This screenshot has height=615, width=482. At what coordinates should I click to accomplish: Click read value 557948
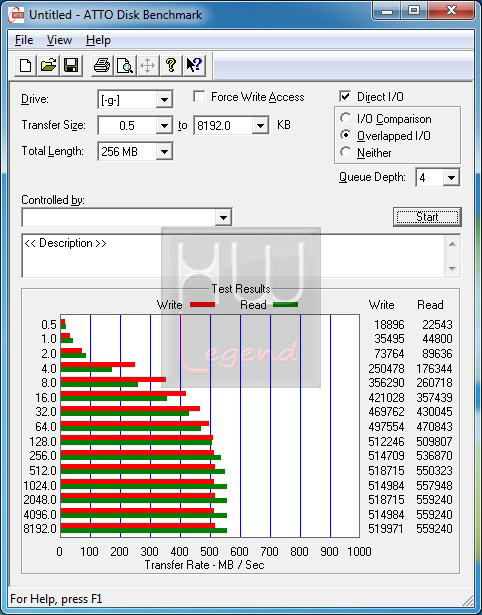[434, 486]
